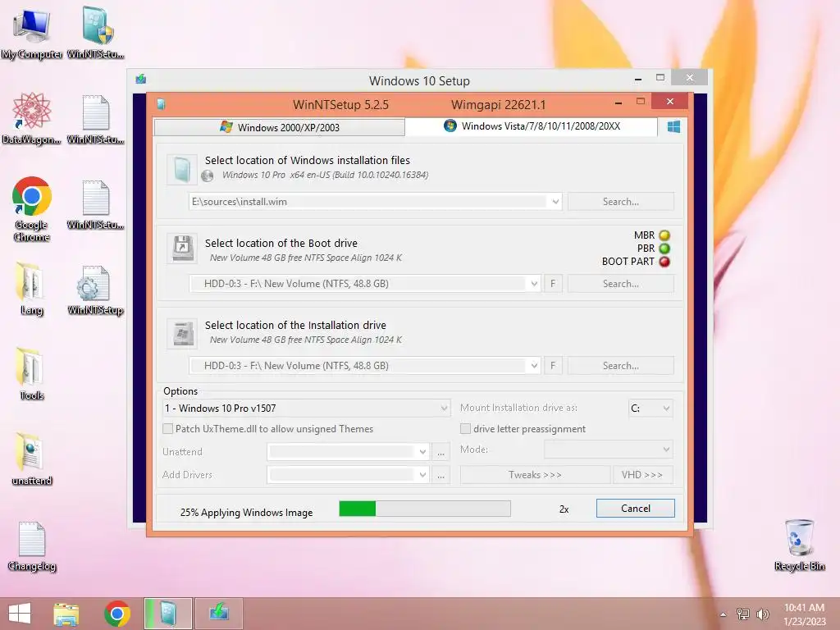The width and height of the screenshot is (840, 630).
Task: Expand the install.wim path dropdown
Action: [555, 202]
